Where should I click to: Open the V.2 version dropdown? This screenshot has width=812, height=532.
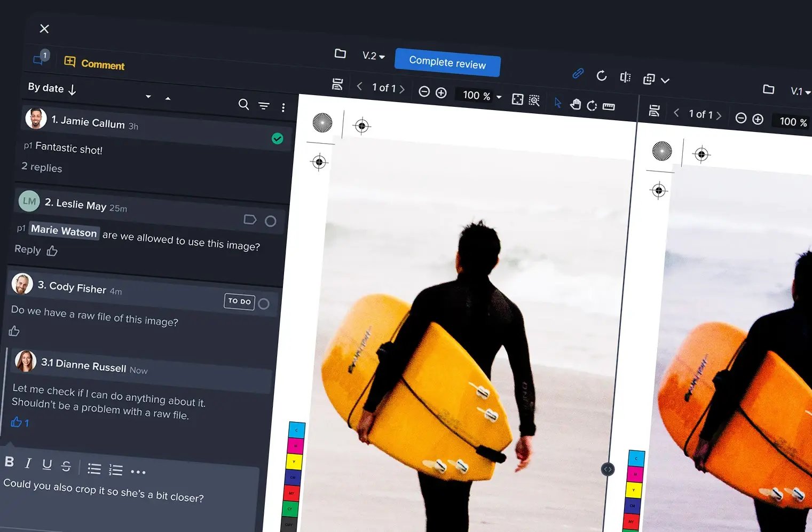click(373, 56)
